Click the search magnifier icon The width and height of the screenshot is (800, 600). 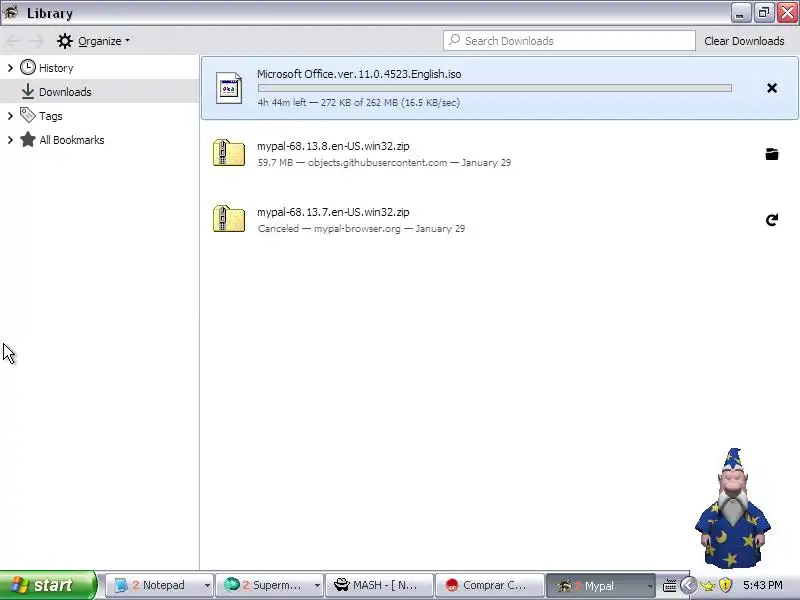454,40
